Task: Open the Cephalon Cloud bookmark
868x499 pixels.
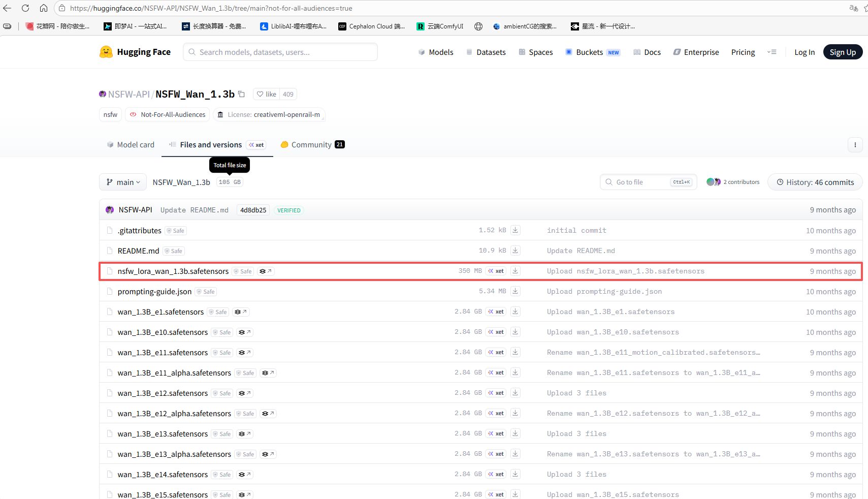Action: [372, 26]
